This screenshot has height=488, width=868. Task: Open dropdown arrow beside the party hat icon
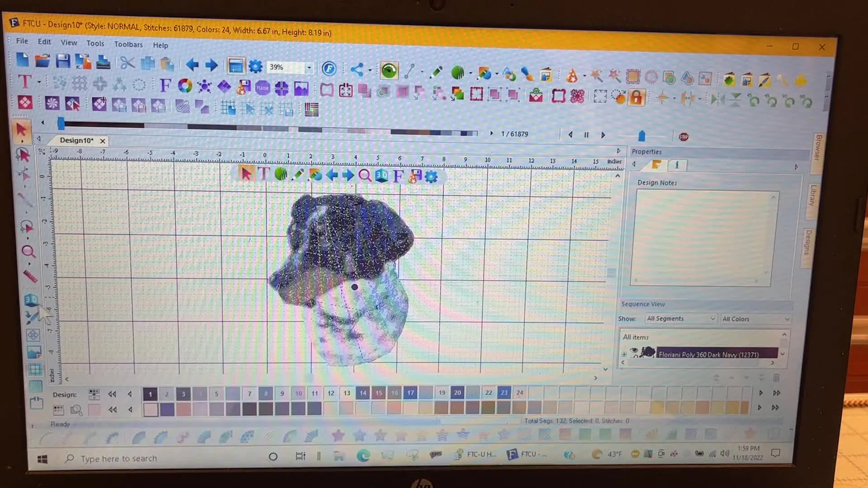(585, 76)
